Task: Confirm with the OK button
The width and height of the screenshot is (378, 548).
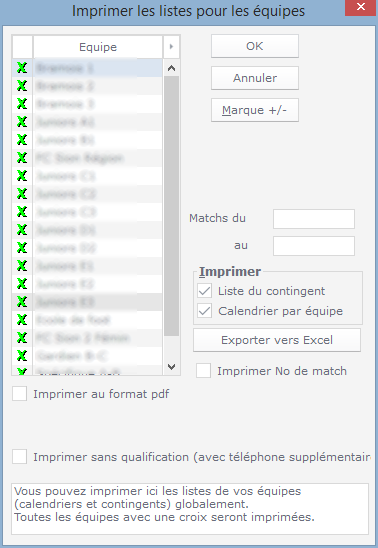Action: pyautogui.click(x=255, y=46)
